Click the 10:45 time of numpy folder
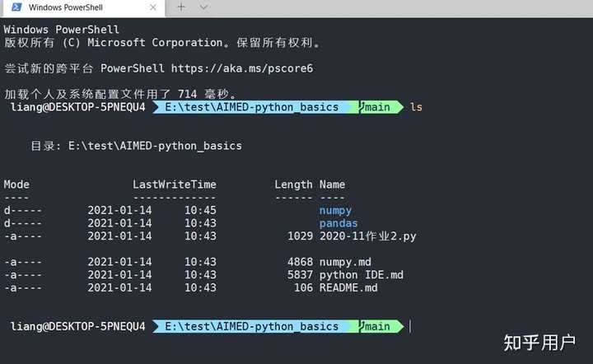Screen dimensions: 593x364 coord(200,210)
